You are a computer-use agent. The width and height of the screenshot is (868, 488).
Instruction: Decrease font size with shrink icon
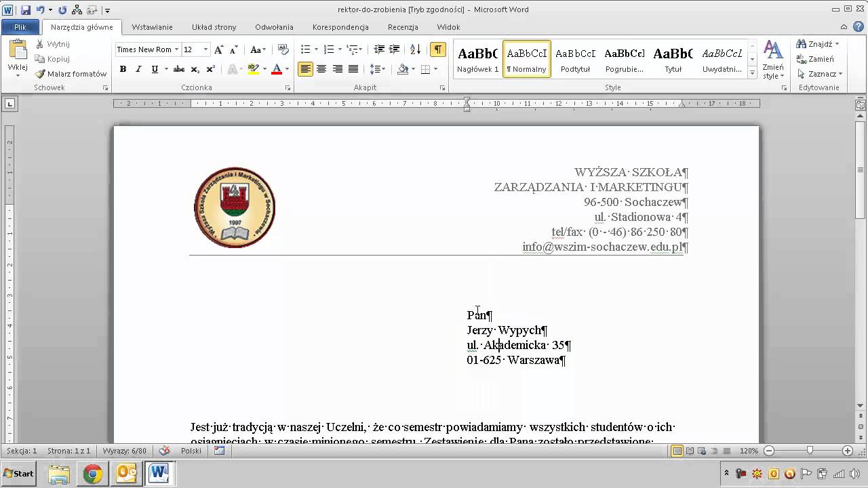pyautogui.click(x=233, y=49)
